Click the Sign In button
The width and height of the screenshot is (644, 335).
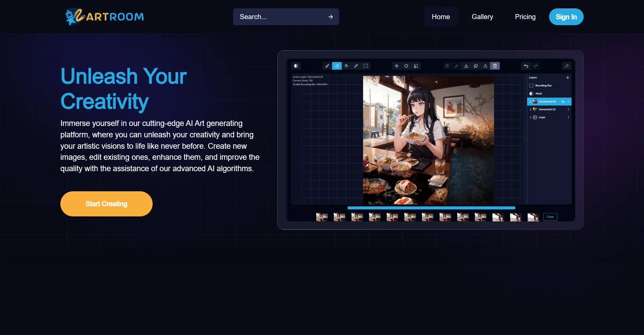(x=566, y=17)
